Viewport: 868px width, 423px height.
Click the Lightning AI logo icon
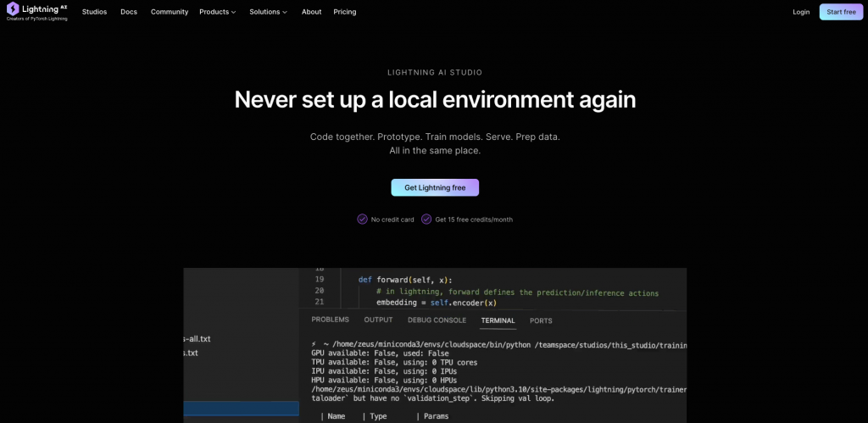point(13,8)
